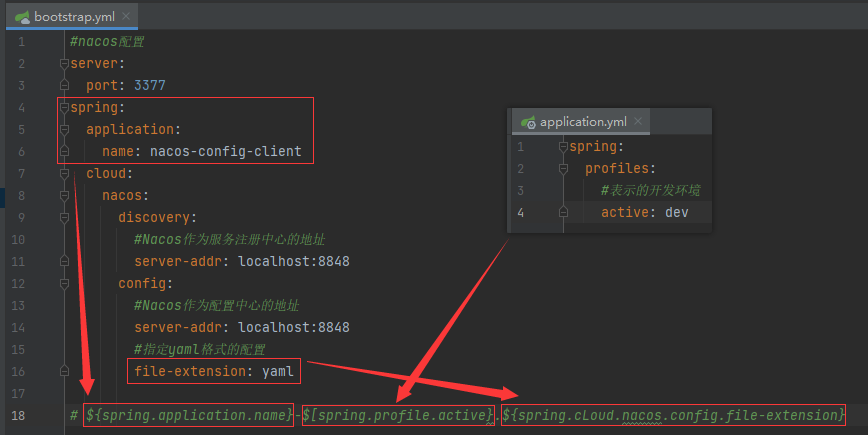
Task: Click the #表示的开发环境 comment
Action: (x=650, y=190)
